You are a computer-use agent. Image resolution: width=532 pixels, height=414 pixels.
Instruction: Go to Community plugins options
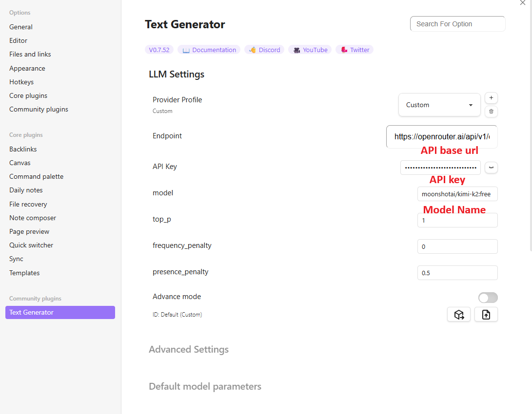click(x=39, y=109)
